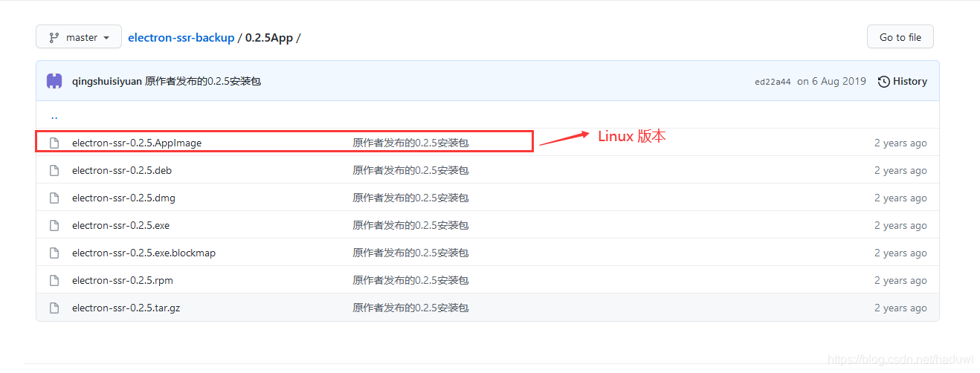The image size is (980, 373).
Task: Click the file icon beside electron-ssr-0.2.5.exe
Action: click(x=54, y=225)
